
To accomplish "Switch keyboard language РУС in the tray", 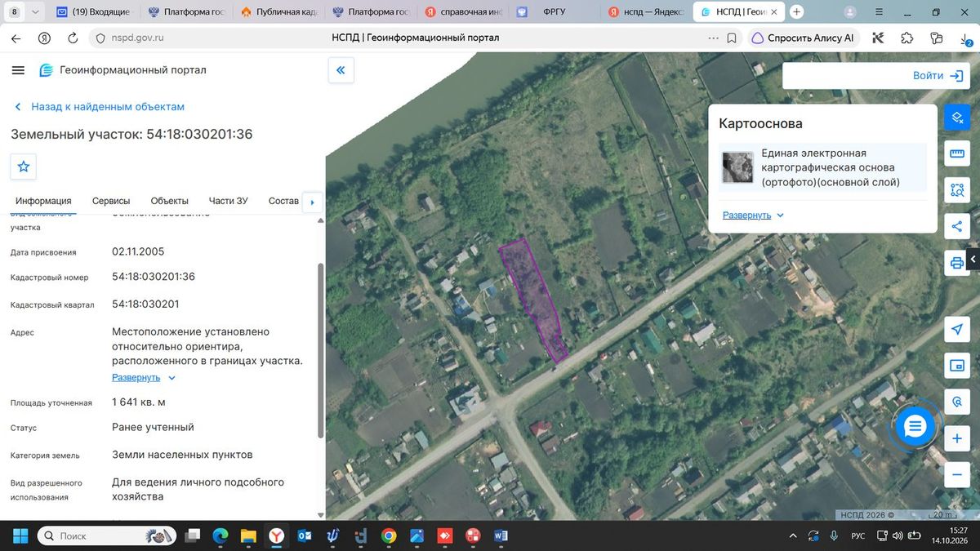I will point(858,536).
